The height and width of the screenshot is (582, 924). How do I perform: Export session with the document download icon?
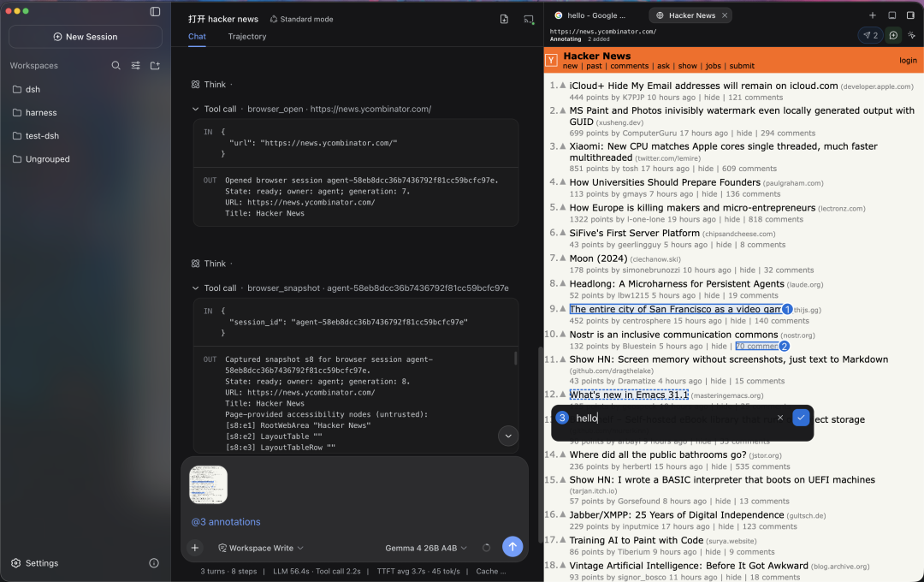click(x=504, y=20)
